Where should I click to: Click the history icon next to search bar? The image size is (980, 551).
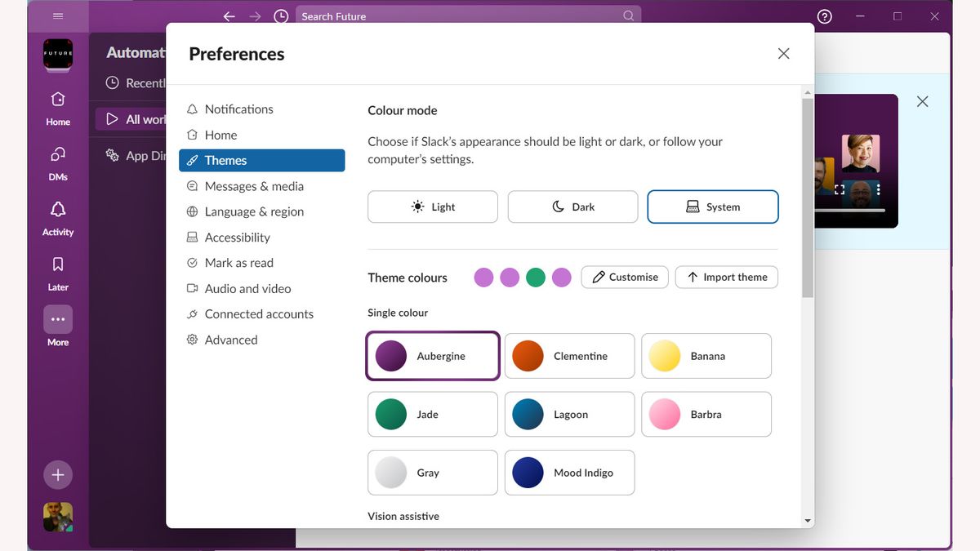[281, 16]
